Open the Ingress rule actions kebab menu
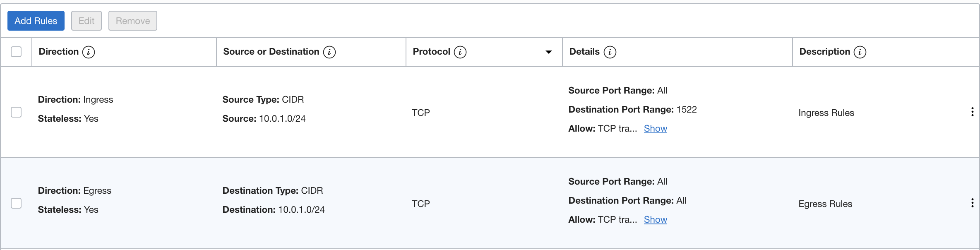 (972, 112)
